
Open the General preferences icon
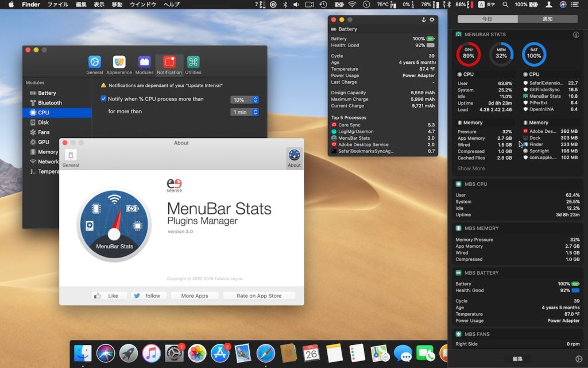click(x=95, y=63)
